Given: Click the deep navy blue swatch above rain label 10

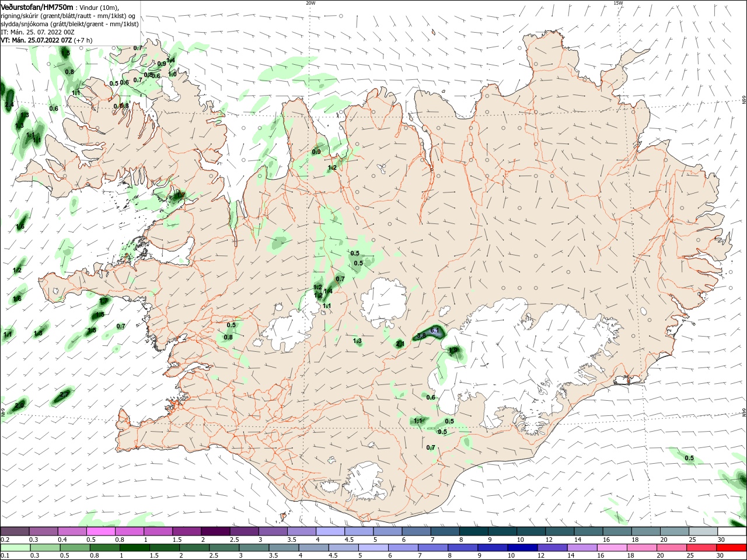Looking at the screenshot, I should pyautogui.click(x=522, y=548).
